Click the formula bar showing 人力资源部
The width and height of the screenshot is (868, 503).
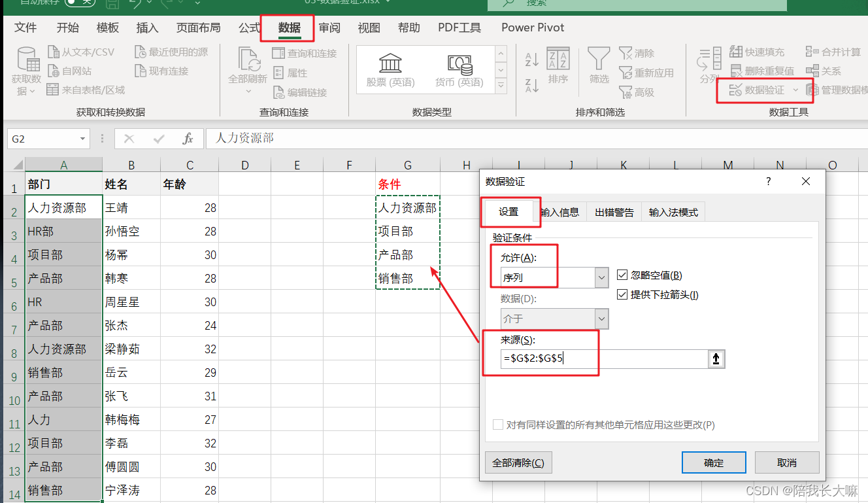[x=536, y=139]
